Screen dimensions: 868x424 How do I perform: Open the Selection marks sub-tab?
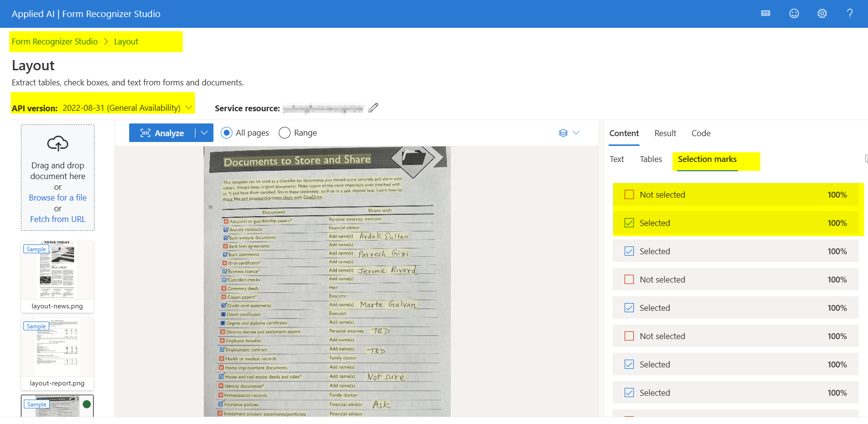[707, 159]
